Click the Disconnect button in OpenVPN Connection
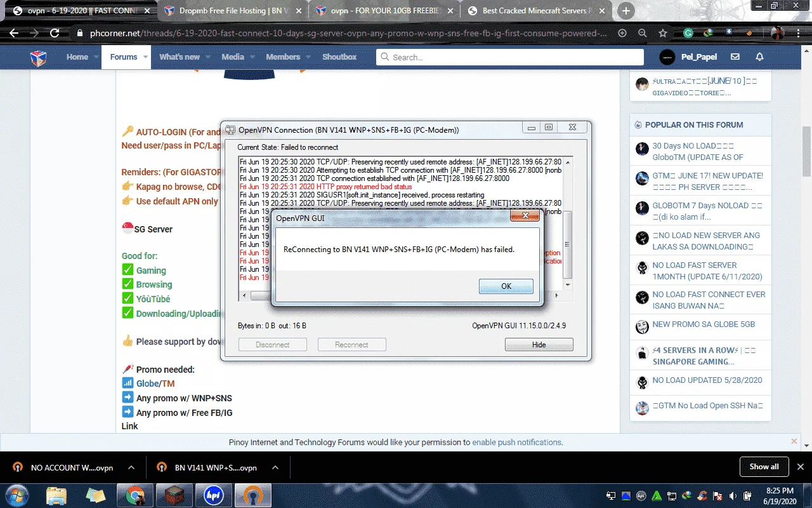Viewport: 812px width, 508px height. click(272, 345)
